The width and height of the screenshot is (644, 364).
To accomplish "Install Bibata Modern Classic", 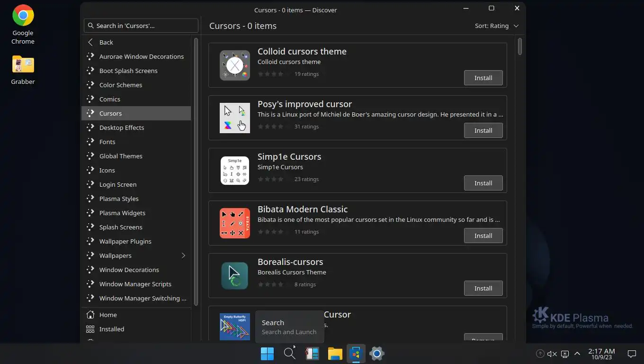I will click(483, 236).
